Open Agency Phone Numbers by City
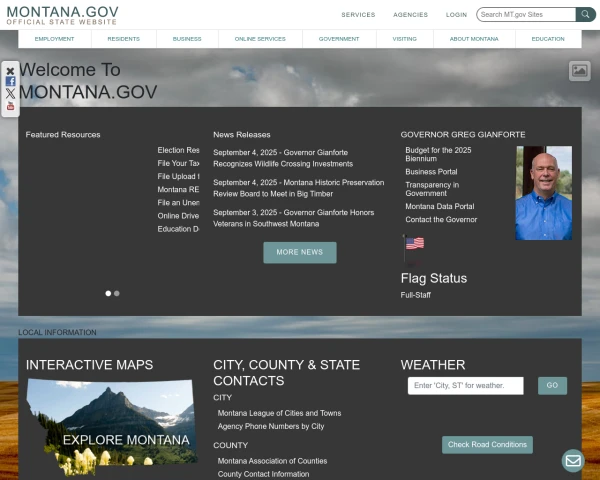The width and height of the screenshot is (600, 480). click(271, 426)
